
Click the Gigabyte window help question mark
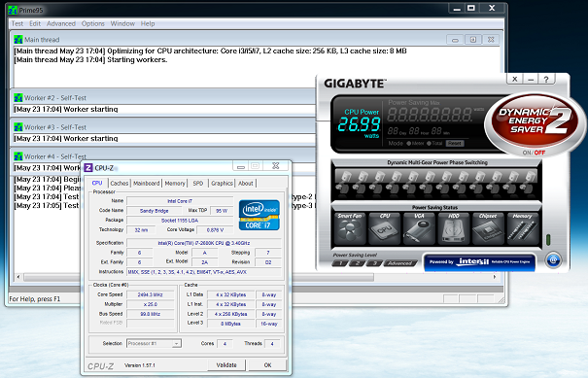click(546, 79)
